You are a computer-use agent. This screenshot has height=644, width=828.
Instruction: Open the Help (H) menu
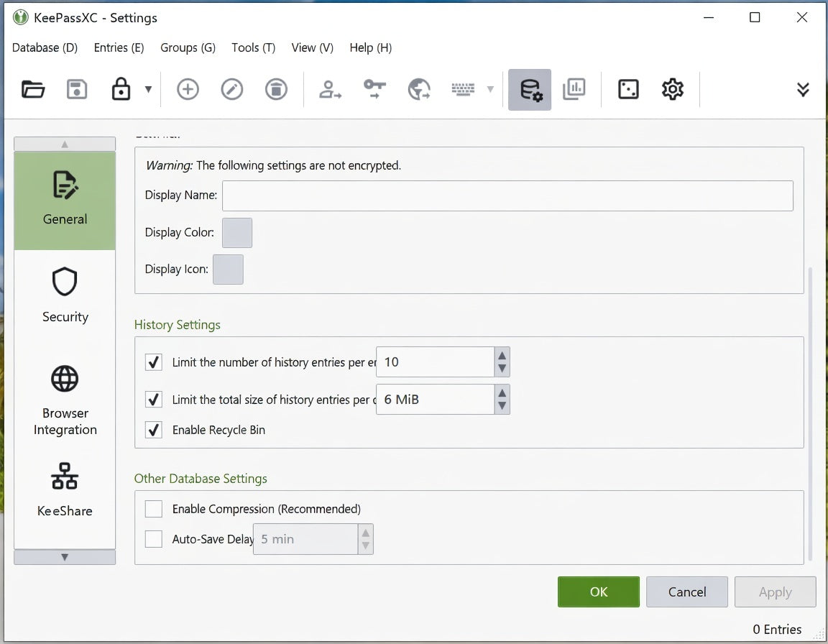[x=371, y=48]
